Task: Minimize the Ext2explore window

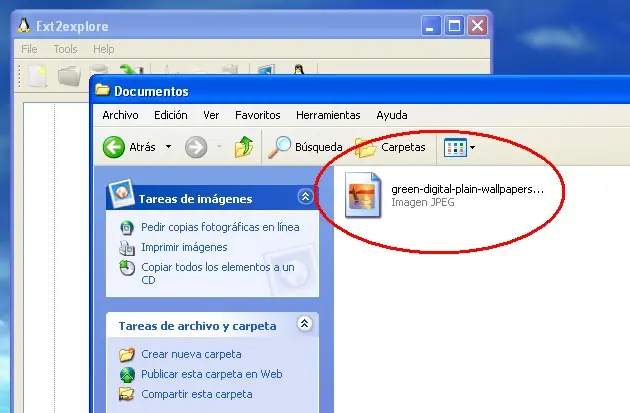Action: [x=431, y=26]
